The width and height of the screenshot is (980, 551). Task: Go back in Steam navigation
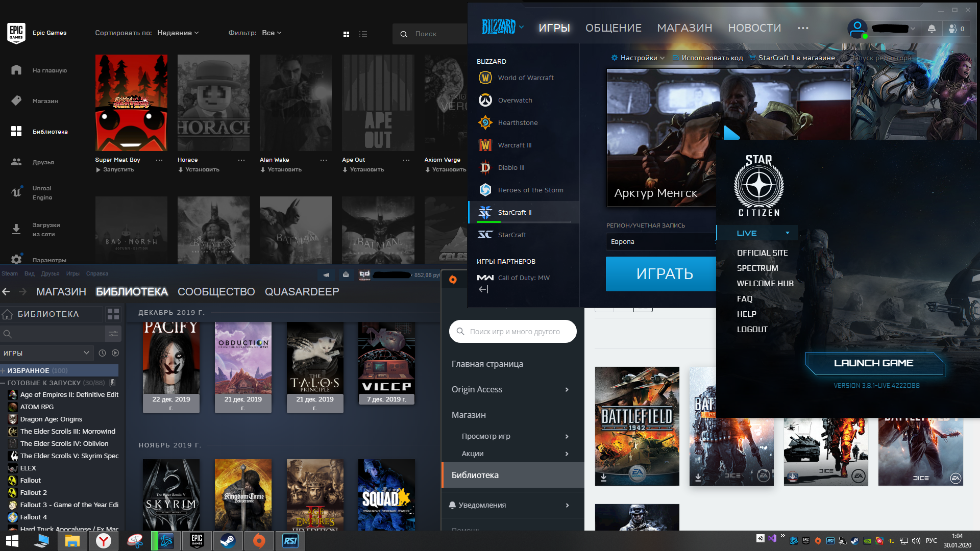(x=6, y=291)
